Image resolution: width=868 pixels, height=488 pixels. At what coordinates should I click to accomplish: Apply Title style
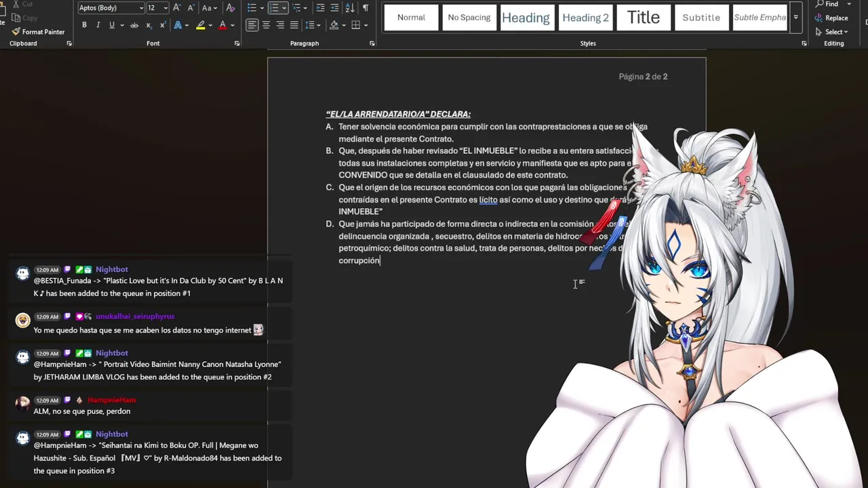(x=643, y=18)
